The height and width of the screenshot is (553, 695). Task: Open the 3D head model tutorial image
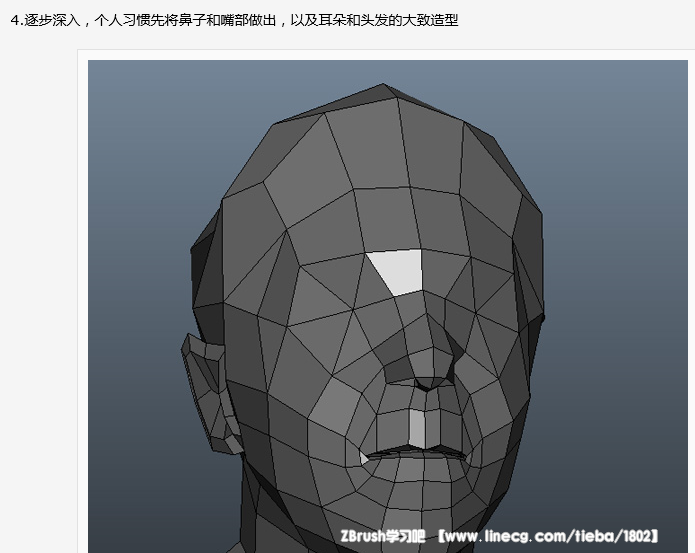point(387,306)
